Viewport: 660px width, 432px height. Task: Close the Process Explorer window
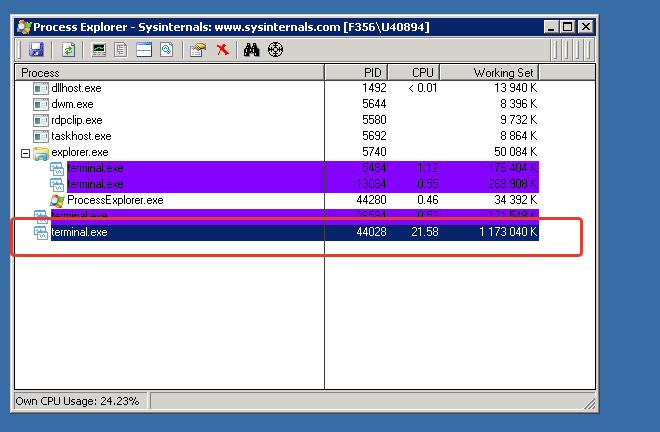[x=585, y=27]
